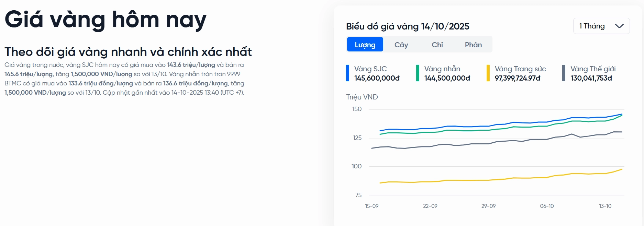The width and height of the screenshot is (644, 226).
Task: Toggle the Vàng SJC legend label
Action: pyautogui.click(x=370, y=69)
